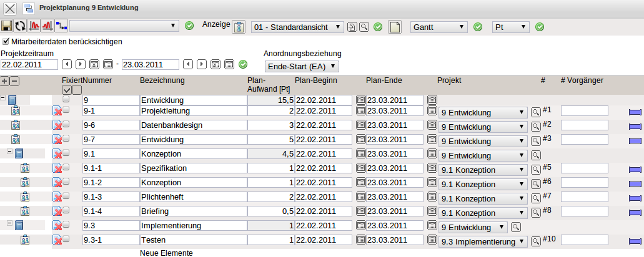Uncheck all Fixiert via empty header box
This screenshot has height=257, width=644.
(77, 89)
